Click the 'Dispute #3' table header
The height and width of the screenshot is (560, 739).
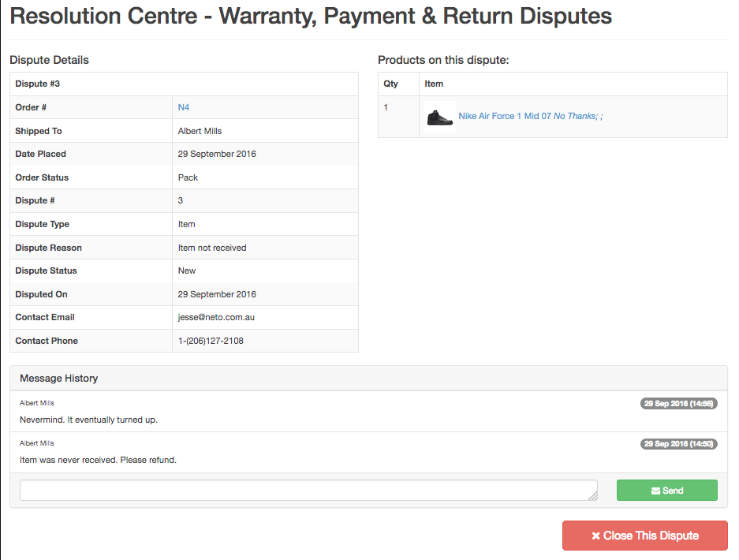click(38, 84)
